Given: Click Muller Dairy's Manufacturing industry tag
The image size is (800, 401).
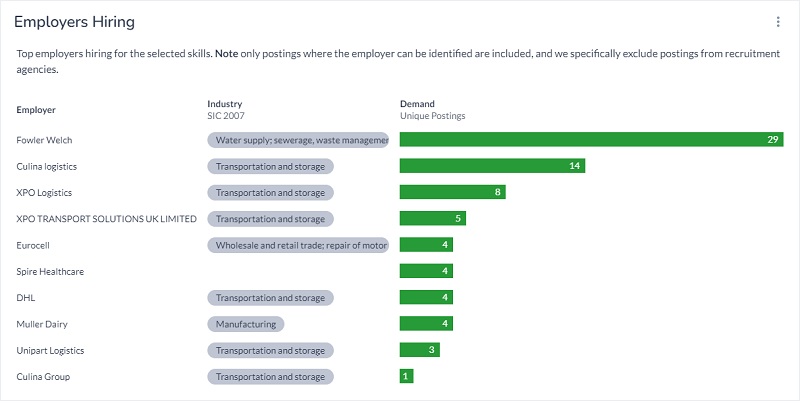Looking at the screenshot, I should click(x=246, y=324).
